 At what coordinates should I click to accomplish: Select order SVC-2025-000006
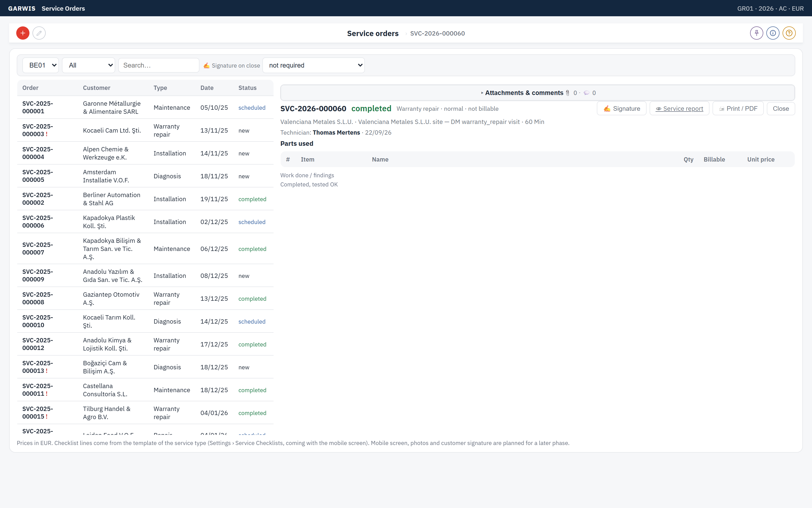tap(145, 222)
